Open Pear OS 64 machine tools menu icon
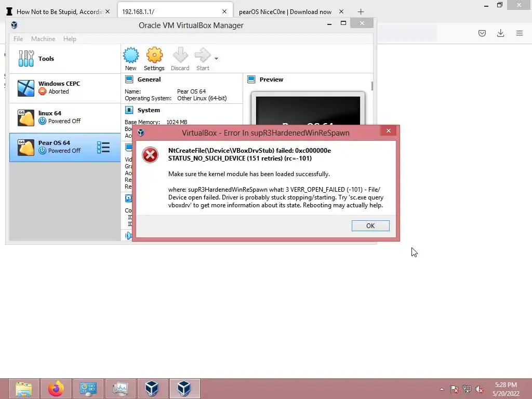 point(103,147)
